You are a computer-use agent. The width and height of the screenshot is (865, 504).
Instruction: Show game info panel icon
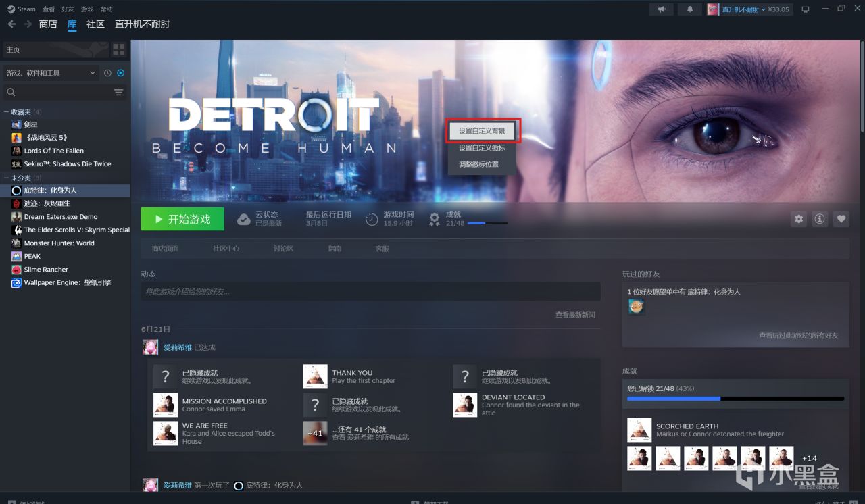click(x=820, y=219)
